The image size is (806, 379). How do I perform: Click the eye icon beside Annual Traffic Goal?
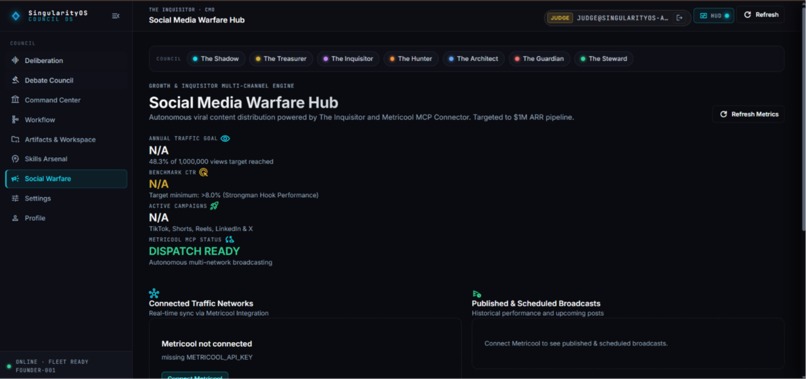225,138
